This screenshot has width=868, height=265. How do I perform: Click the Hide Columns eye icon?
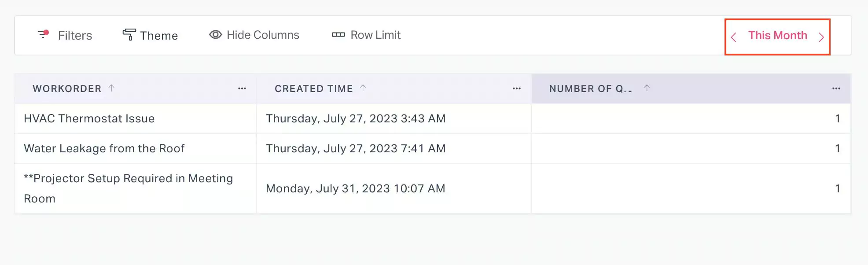pos(215,35)
